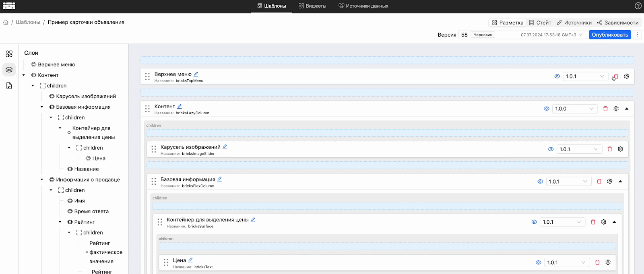Toggle visibility of Контейнер для выделения цены
Screen dimensions: 644x274
coord(534,222)
